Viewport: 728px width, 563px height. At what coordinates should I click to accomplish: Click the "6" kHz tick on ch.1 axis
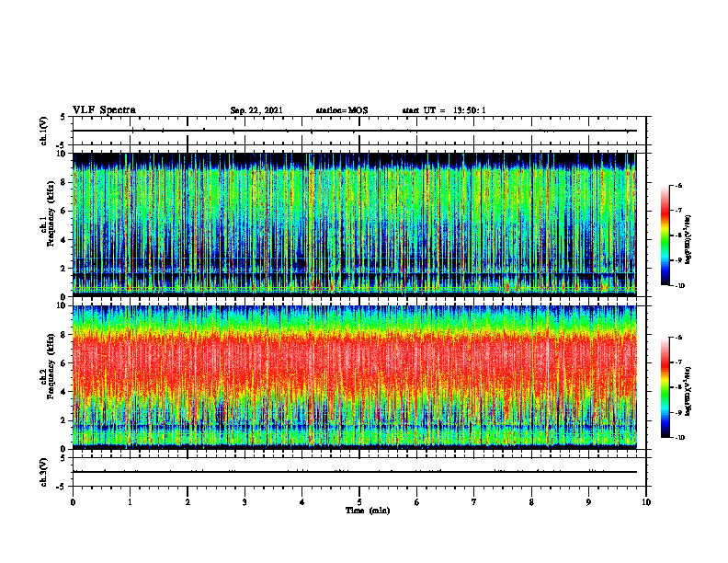click(x=64, y=211)
